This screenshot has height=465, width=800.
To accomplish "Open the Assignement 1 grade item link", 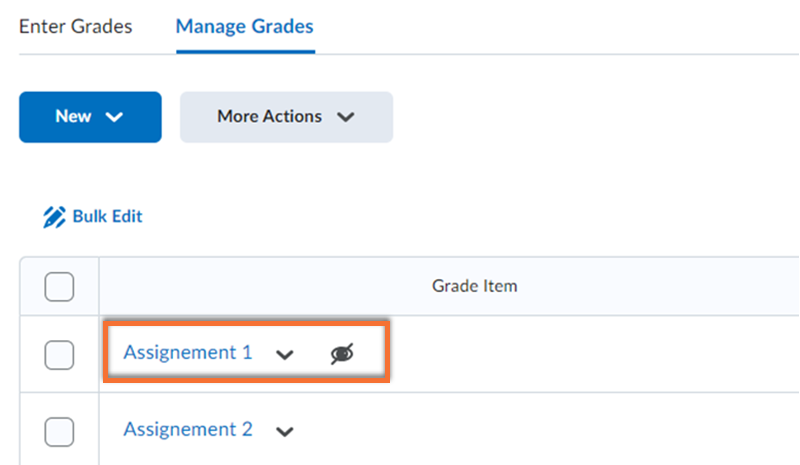I will (188, 352).
